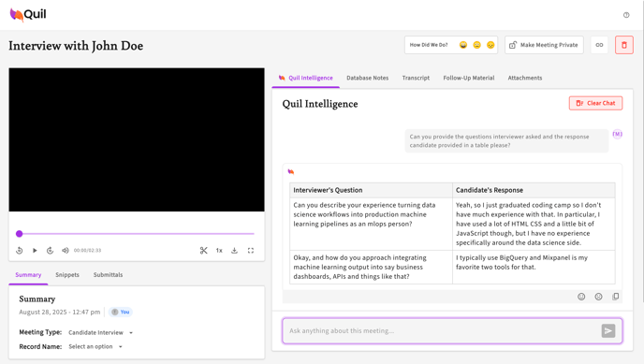Click the scissors snippet icon
Screen dimensions: 644x364
click(x=203, y=251)
